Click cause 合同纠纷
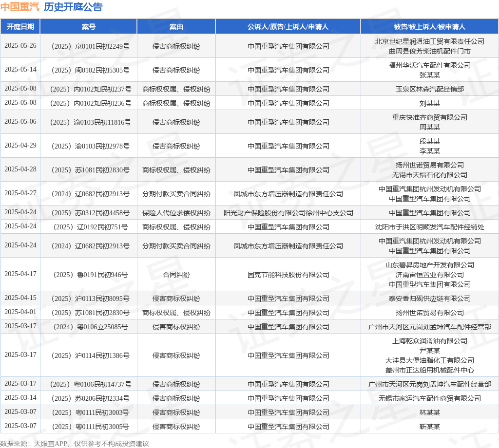Screen dimensions: 499x448 point(176,275)
